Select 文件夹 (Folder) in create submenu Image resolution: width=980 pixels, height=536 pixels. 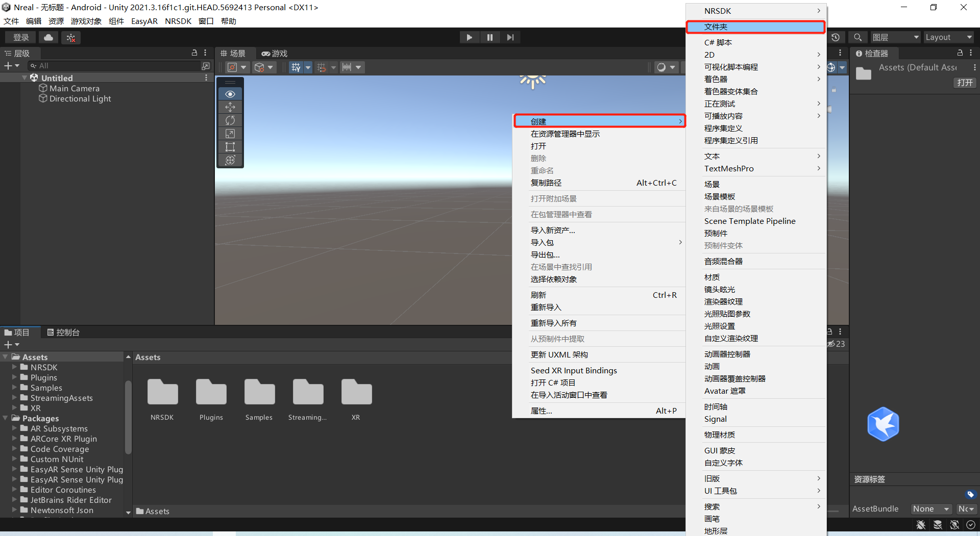(x=756, y=27)
